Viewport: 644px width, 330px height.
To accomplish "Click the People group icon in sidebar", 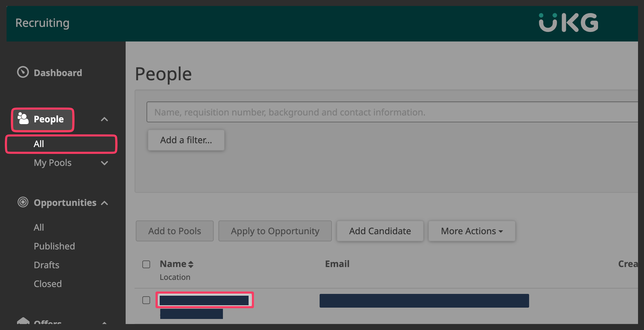I will pyautogui.click(x=23, y=118).
